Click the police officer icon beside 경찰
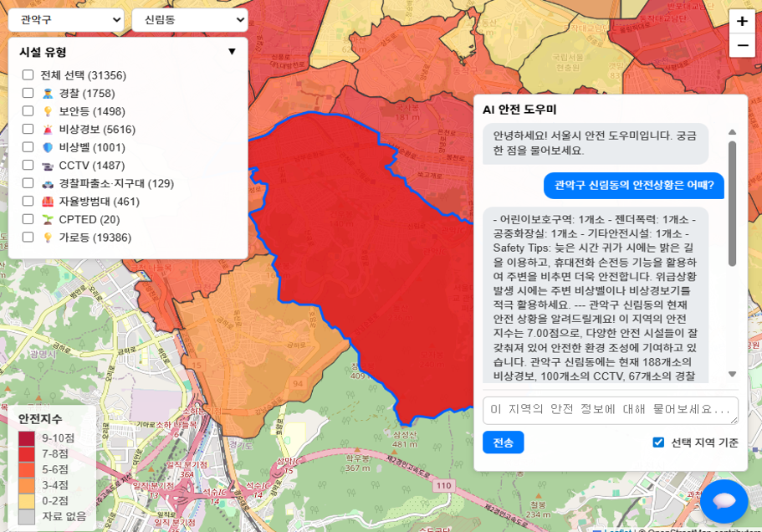The image size is (762, 532). pyautogui.click(x=48, y=94)
